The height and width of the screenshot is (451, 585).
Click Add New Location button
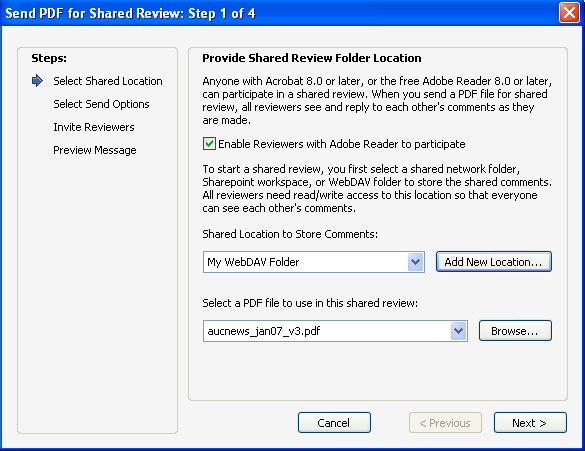[494, 262]
